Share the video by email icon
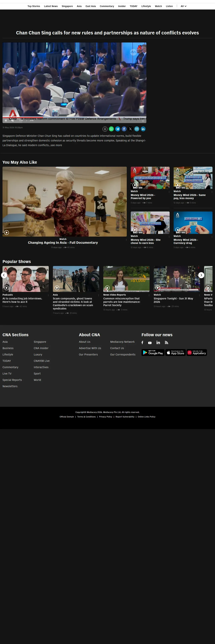Viewport: 215px width, 644px height. point(137,129)
